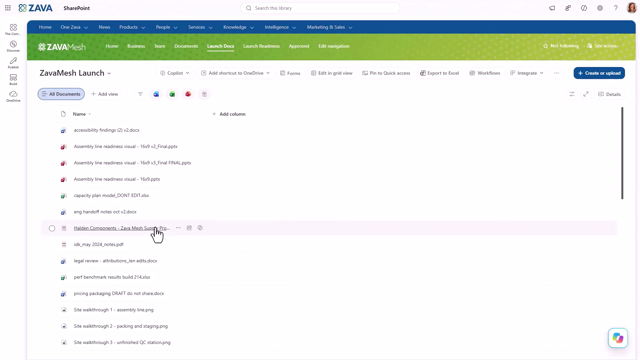This screenshot has height=360, width=640.
Task: Click the Zava logo in header
Action: (x=36, y=8)
